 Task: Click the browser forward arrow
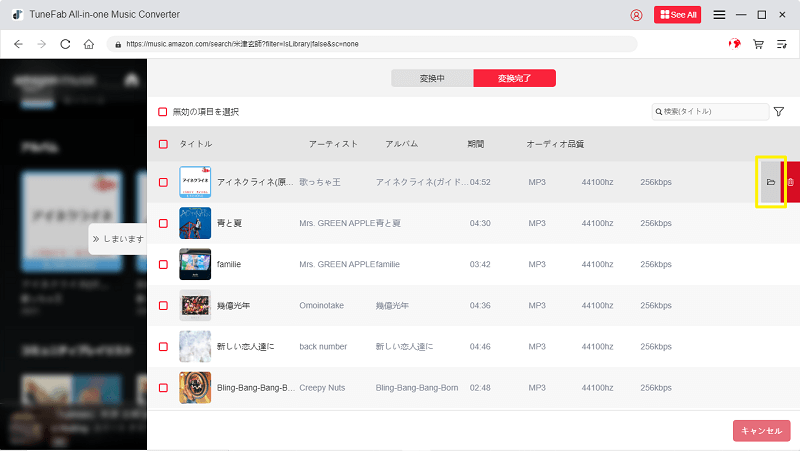(x=42, y=44)
